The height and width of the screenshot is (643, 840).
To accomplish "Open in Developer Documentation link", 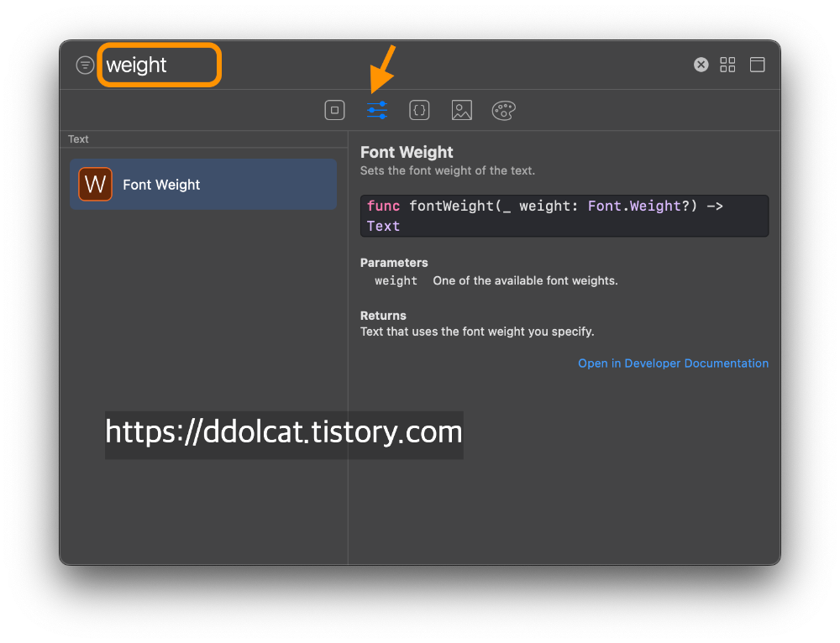I will coord(673,363).
